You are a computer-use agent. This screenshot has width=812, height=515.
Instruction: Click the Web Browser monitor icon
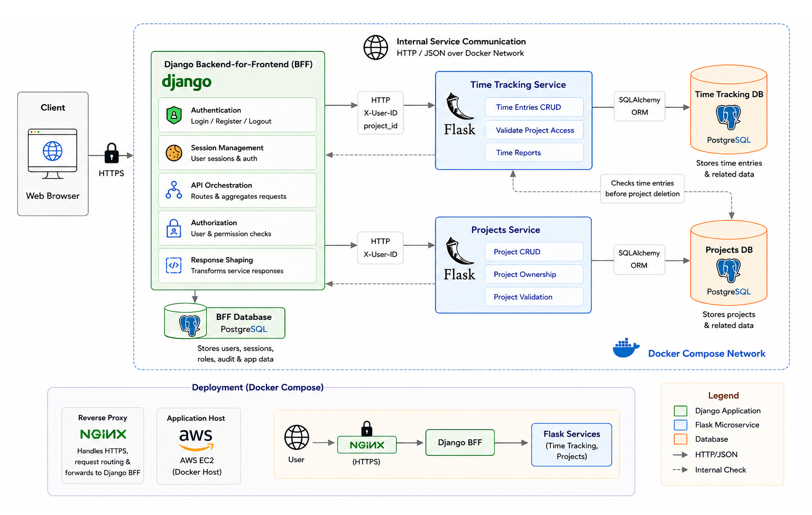coord(52,154)
